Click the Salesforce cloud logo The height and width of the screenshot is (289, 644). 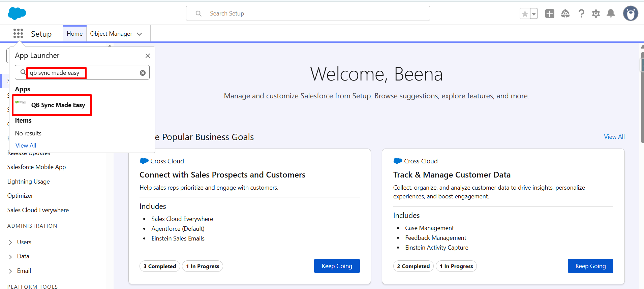[17, 13]
